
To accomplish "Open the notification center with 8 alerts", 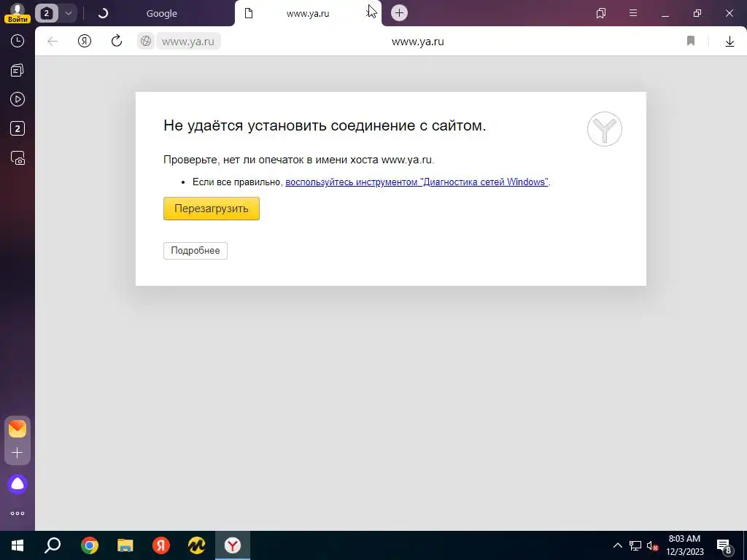I will (724, 546).
